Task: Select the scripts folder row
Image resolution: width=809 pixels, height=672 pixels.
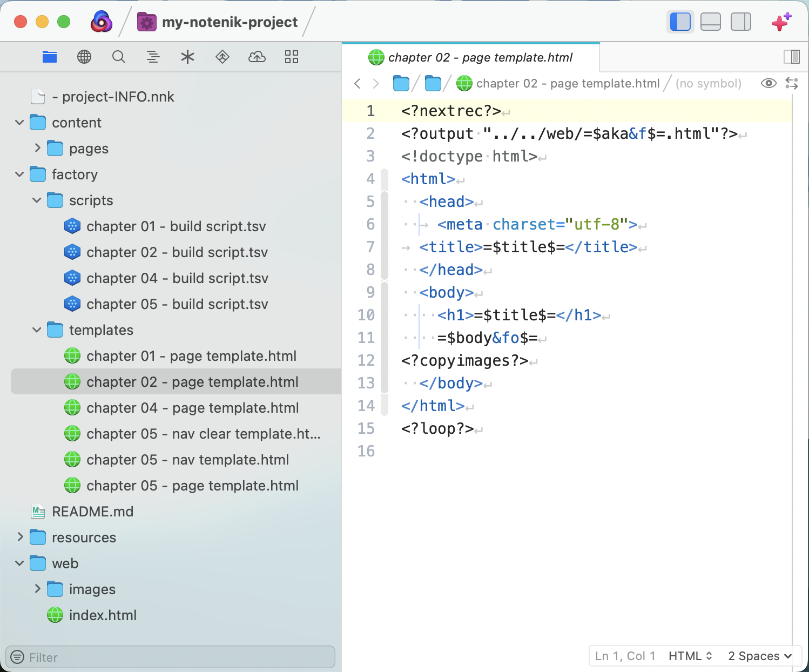Action: (x=91, y=200)
